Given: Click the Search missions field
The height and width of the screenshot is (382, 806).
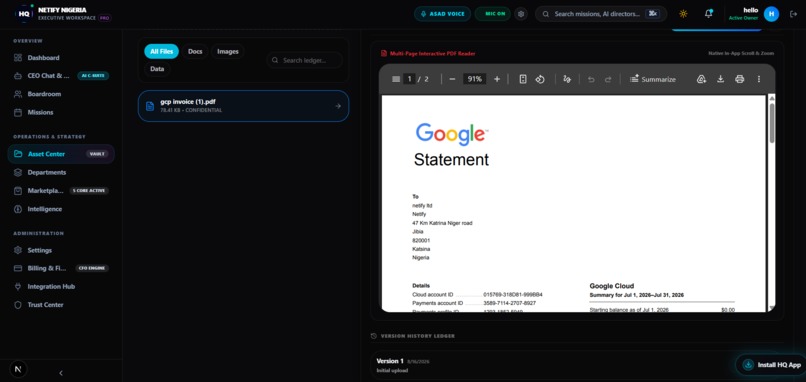Looking at the screenshot, I should click(x=601, y=14).
